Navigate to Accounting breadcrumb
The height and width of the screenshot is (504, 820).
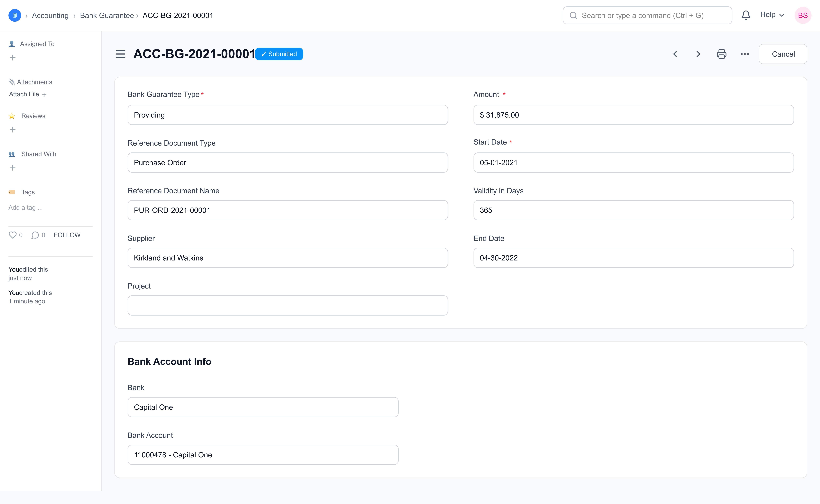pyautogui.click(x=50, y=15)
